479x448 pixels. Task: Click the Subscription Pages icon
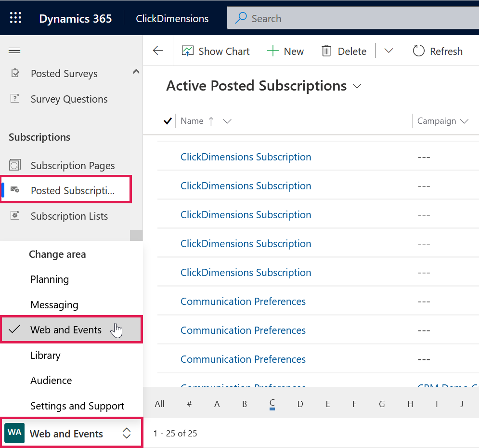click(x=15, y=165)
